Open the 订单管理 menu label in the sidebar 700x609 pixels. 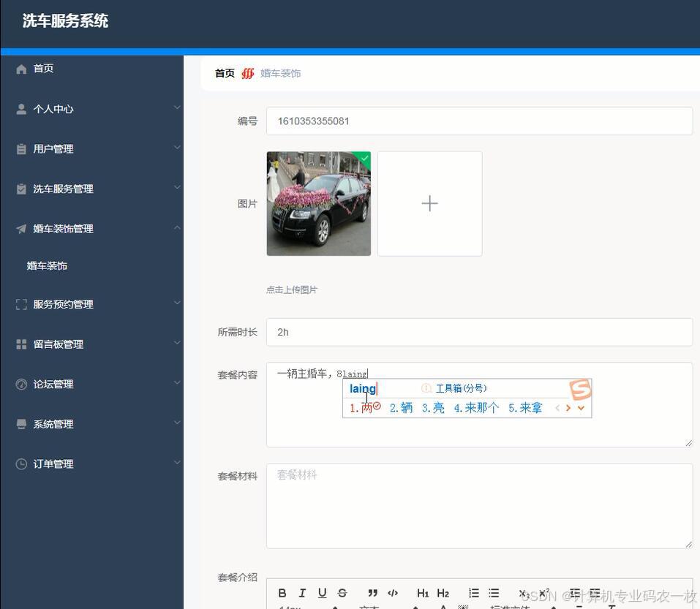pos(53,464)
